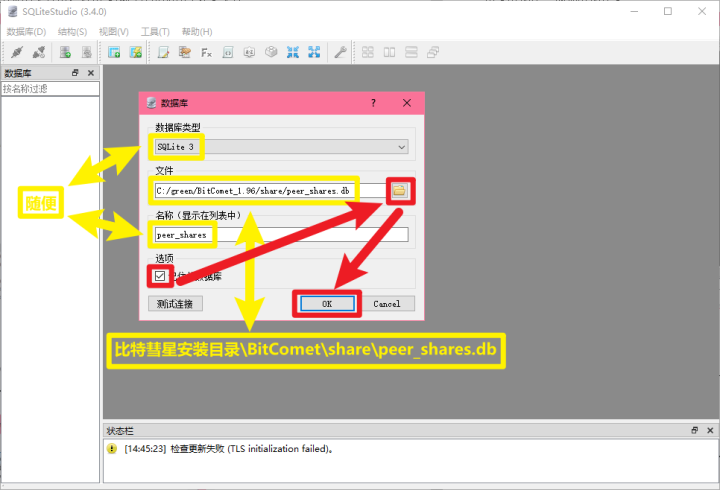Click the import blue arrows-inward icon

pyautogui.click(x=292, y=52)
